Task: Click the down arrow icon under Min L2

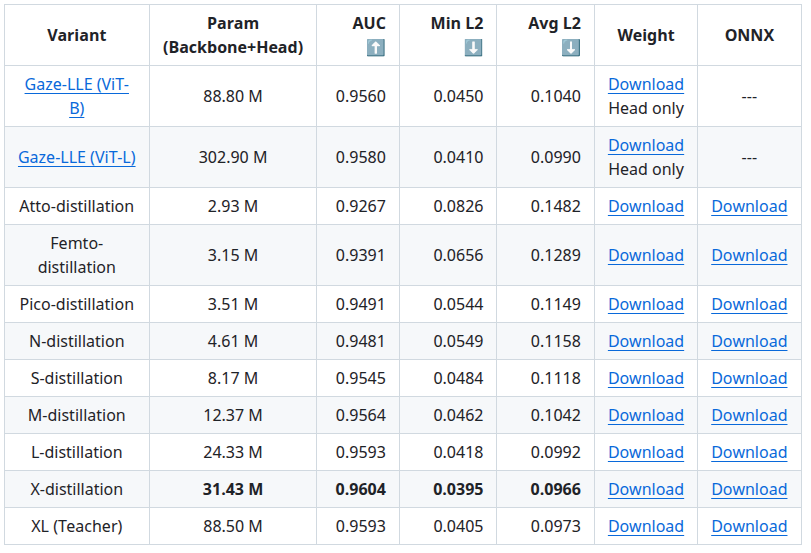Action: [x=473, y=48]
